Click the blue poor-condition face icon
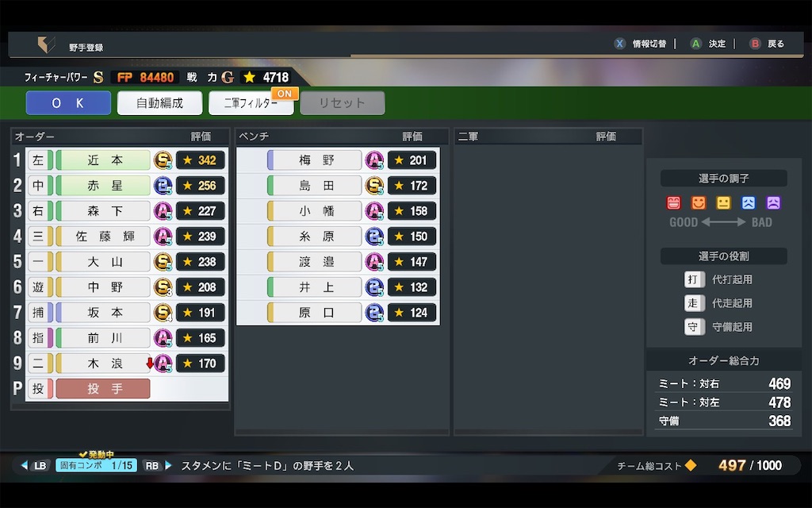This screenshot has height=508, width=812. click(x=749, y=202)
